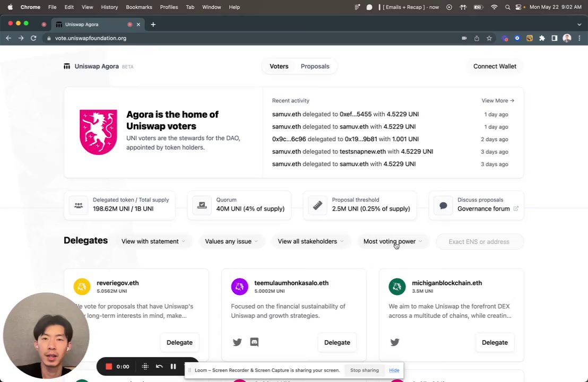Image resolution: width=588 pixels, height=382 pixels.
Task: Click the reveriegov.eth yellow avatar
Action: pyautogui.click(x=82, y=287)
